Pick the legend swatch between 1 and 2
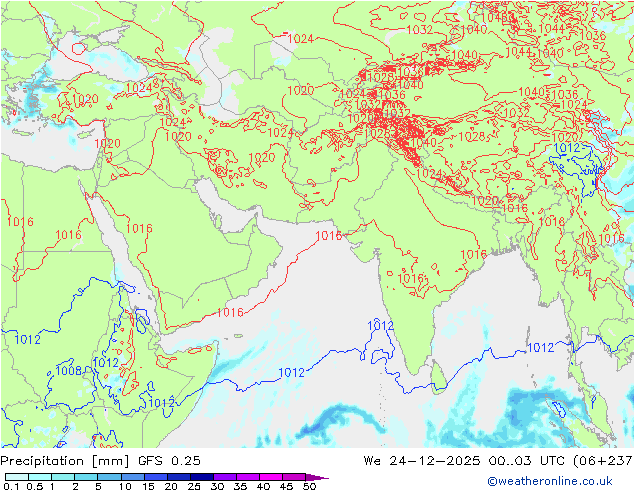 pos(63,477)
